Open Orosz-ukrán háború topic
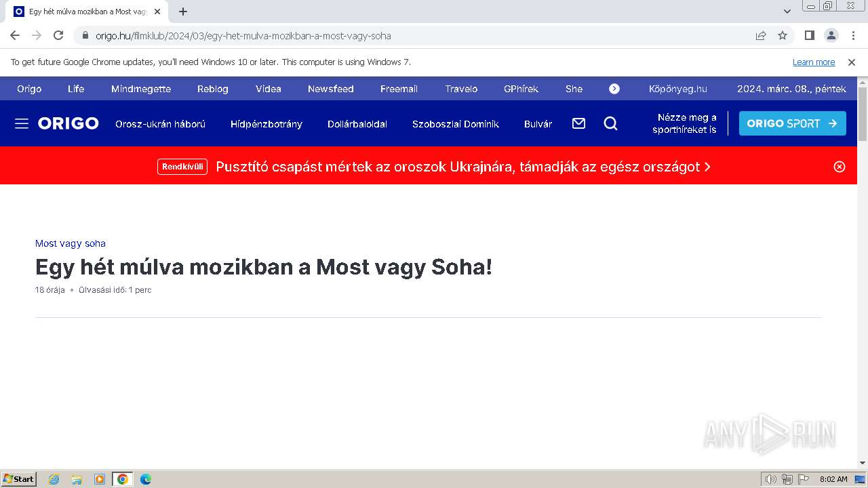868x488 pixels. coord(160,124)
